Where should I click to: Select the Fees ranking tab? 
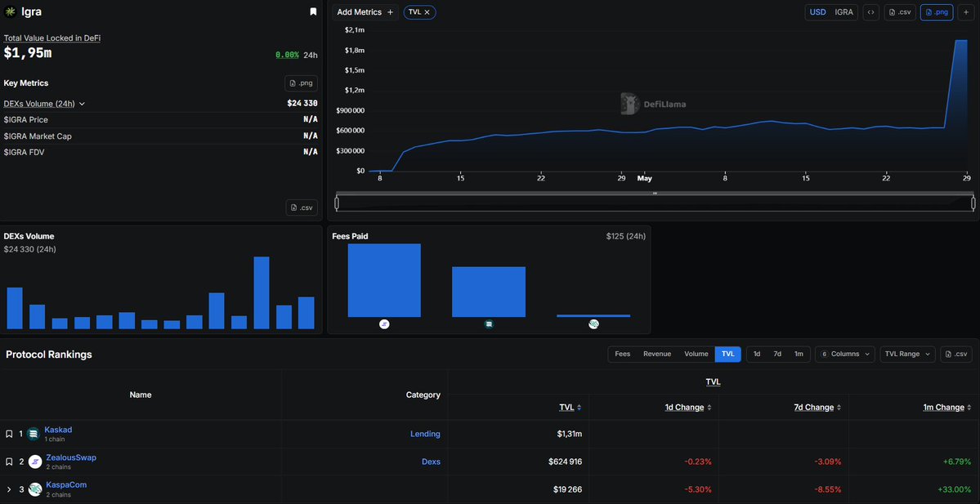(623, 355)
